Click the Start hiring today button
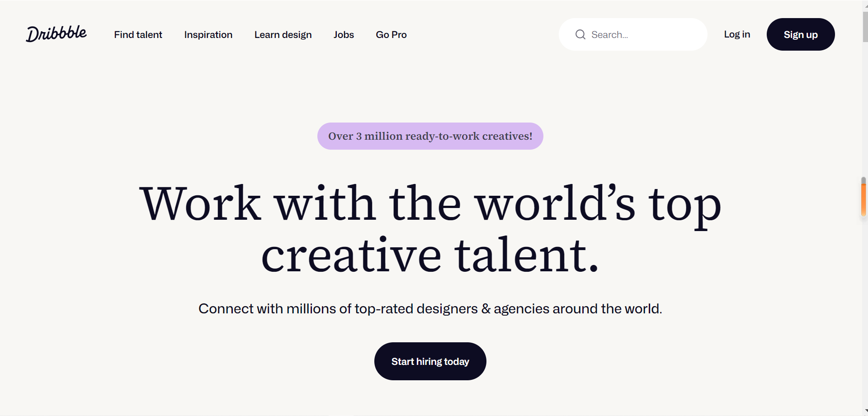The width and height of the screenshot is (868, 416). click(x=430, y=361)
